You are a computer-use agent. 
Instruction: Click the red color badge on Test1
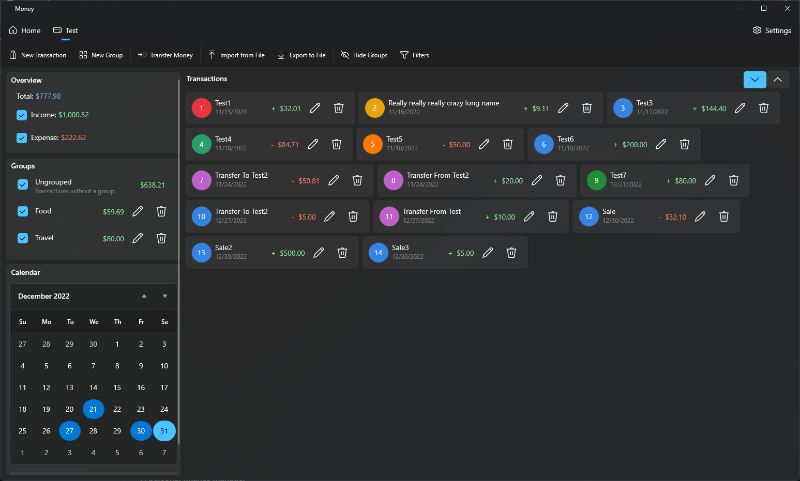[x=202, y=108]
